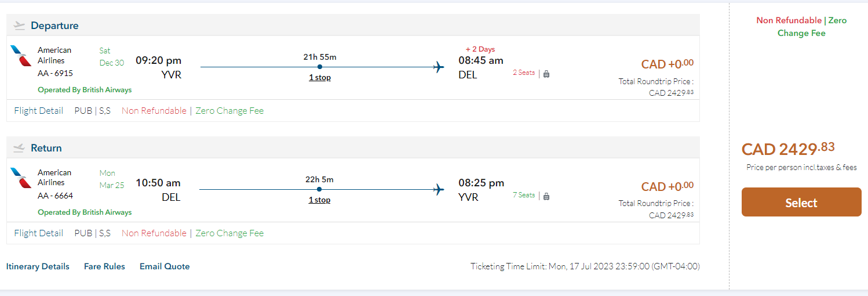Click the departure route airplane icon
The height and width of the screenshot is (296, 868).
(439, 67)
